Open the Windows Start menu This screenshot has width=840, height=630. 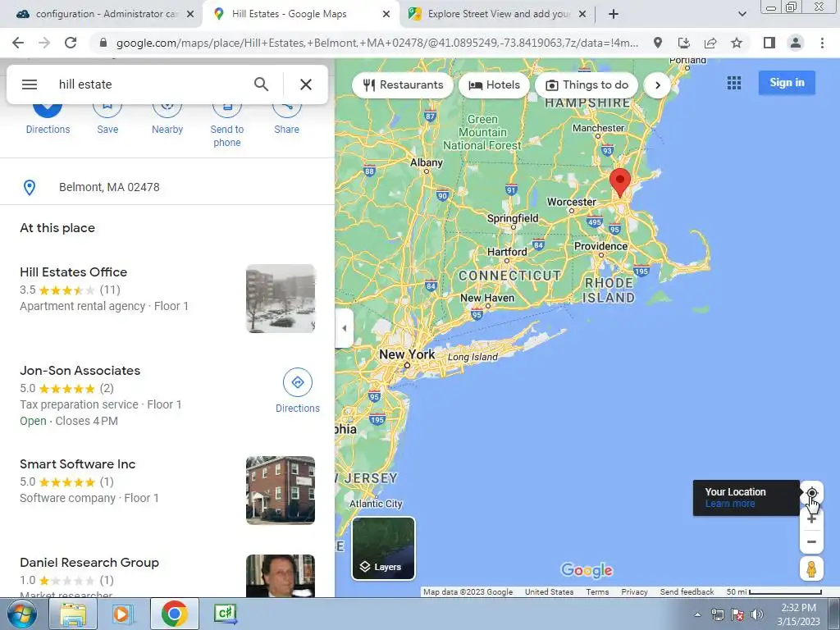point(21,614)
